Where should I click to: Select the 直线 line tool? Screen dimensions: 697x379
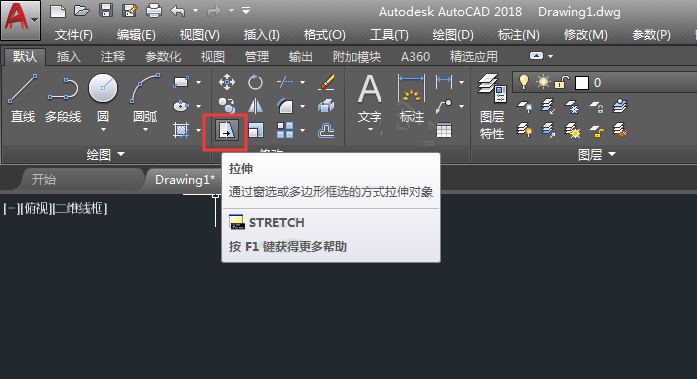point(23,98)
